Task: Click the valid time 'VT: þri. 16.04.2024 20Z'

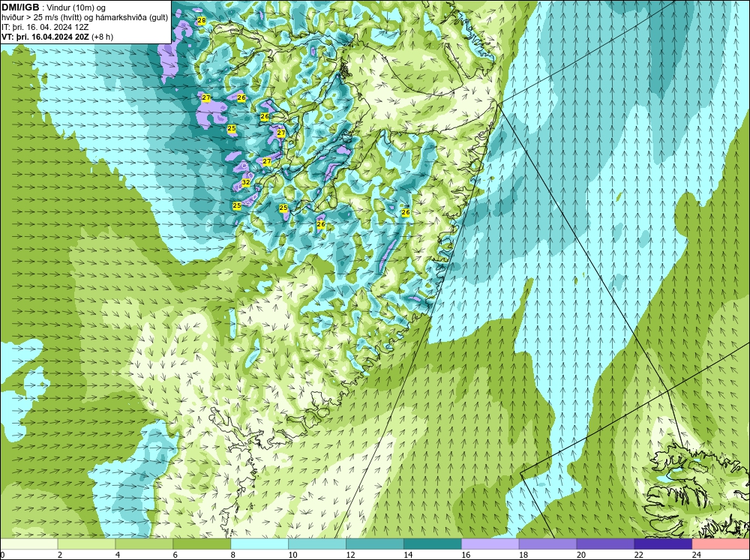Action: 46,37
